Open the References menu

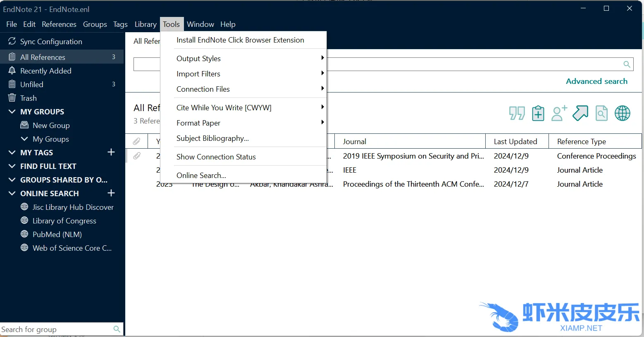[x=59, y=24]
